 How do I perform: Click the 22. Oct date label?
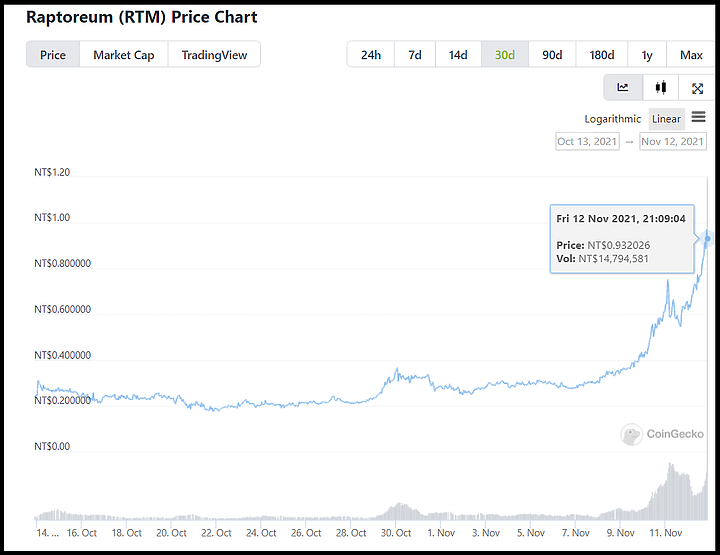coord(216,533)
